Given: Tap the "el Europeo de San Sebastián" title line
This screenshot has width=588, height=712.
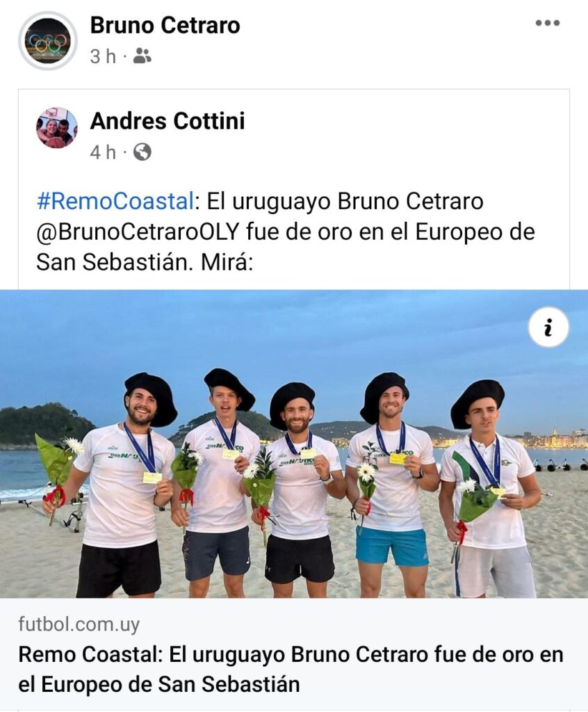Looking at the screenshot, I should pyautogui.click(x=159, y=684).
